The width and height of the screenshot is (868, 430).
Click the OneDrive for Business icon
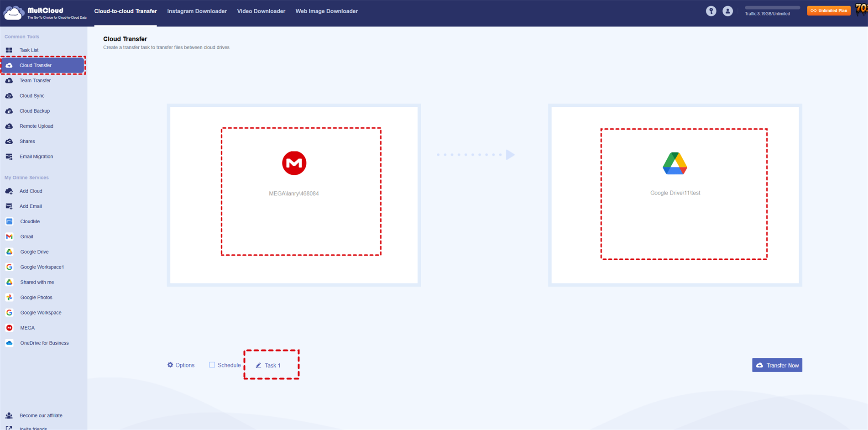click(x=9, y=343)
